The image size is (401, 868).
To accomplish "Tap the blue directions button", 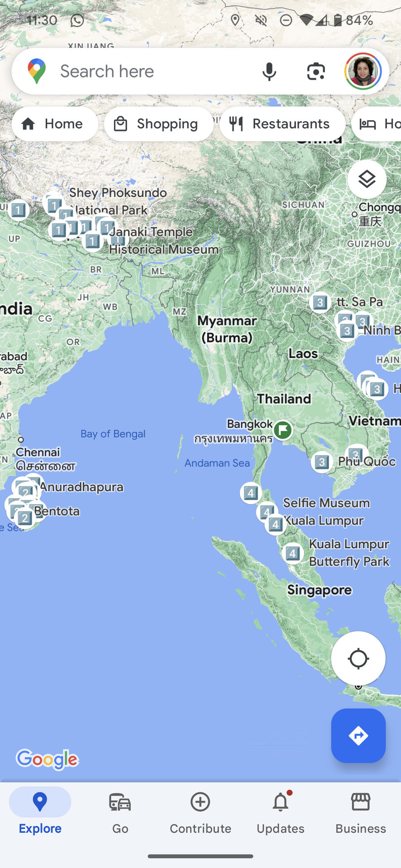I will pyautogui.click(x=358, y=736).
